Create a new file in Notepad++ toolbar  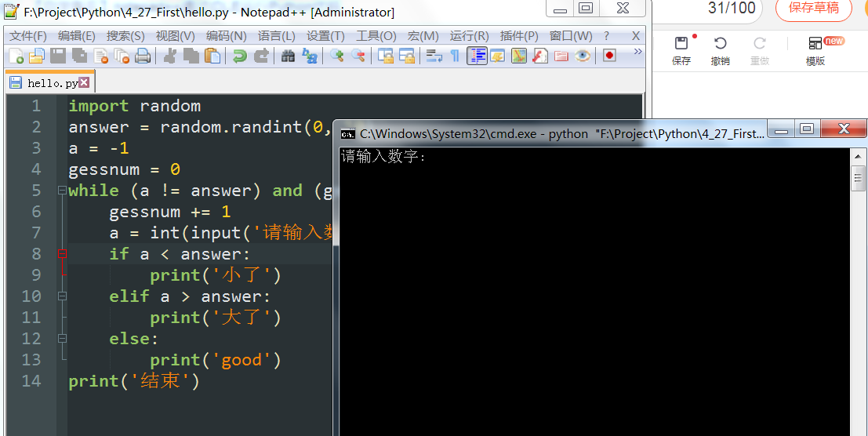pyautogui.click(x=16, y=56)
